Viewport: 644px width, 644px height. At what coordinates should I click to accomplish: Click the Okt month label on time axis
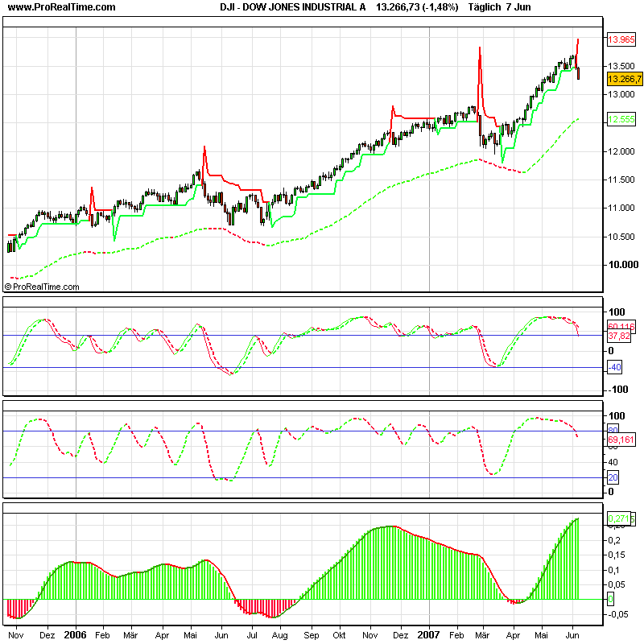tap(339, 635)
